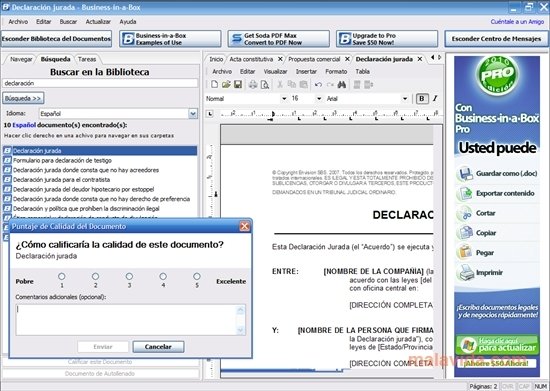
Task: Open the Ayuda menu
Action: (128, 22)
